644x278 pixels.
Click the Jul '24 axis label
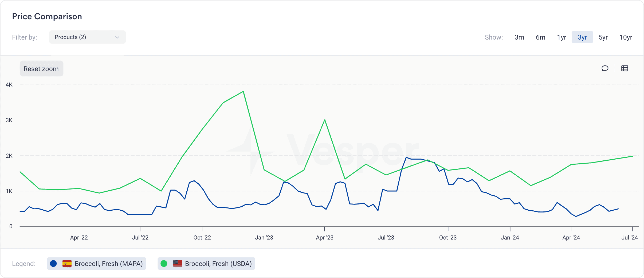pos(630,237)
